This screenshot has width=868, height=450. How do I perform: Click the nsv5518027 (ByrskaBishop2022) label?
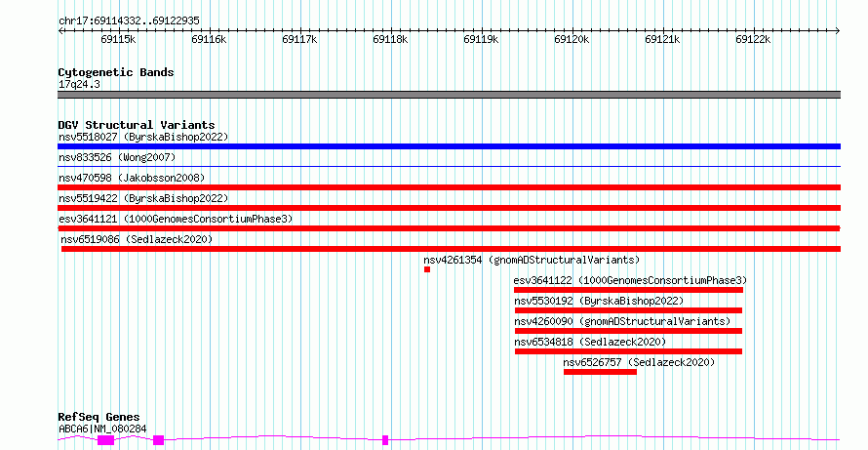143,137
